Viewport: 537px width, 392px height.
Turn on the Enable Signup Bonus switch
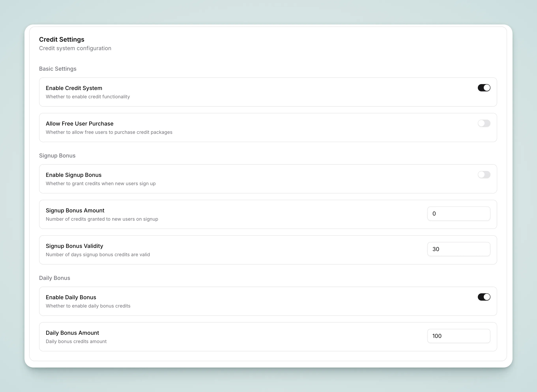coord(484,175)
